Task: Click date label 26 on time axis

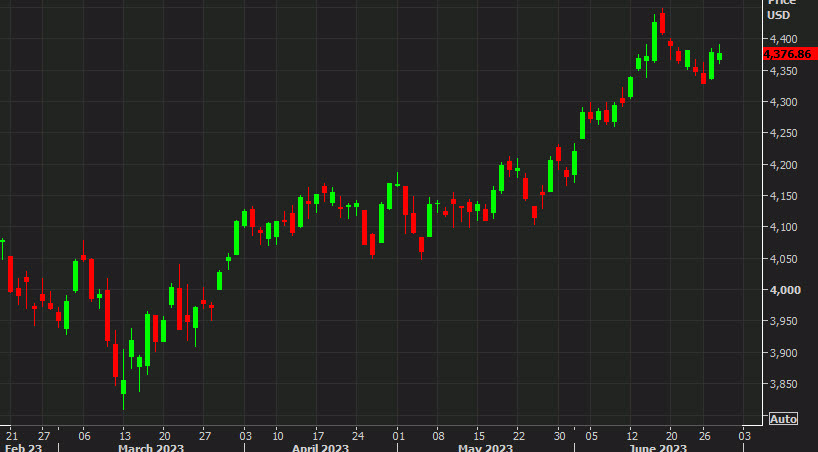Action: pos(704,436)
